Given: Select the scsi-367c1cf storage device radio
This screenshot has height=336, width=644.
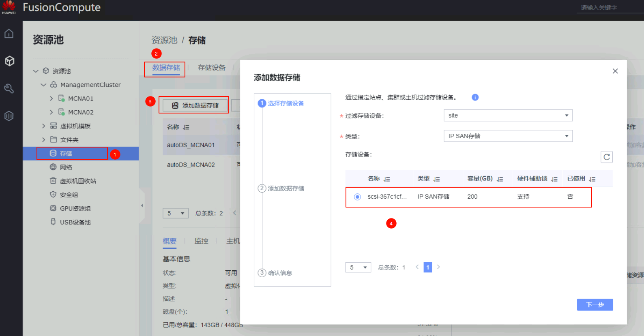Looking at the screenshot, I should click(x=357, y=197).
